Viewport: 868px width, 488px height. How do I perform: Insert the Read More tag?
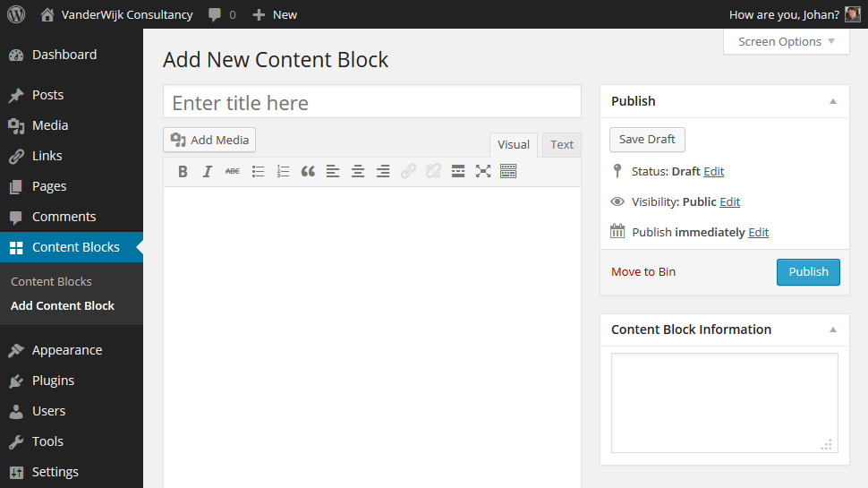point(458,171)
